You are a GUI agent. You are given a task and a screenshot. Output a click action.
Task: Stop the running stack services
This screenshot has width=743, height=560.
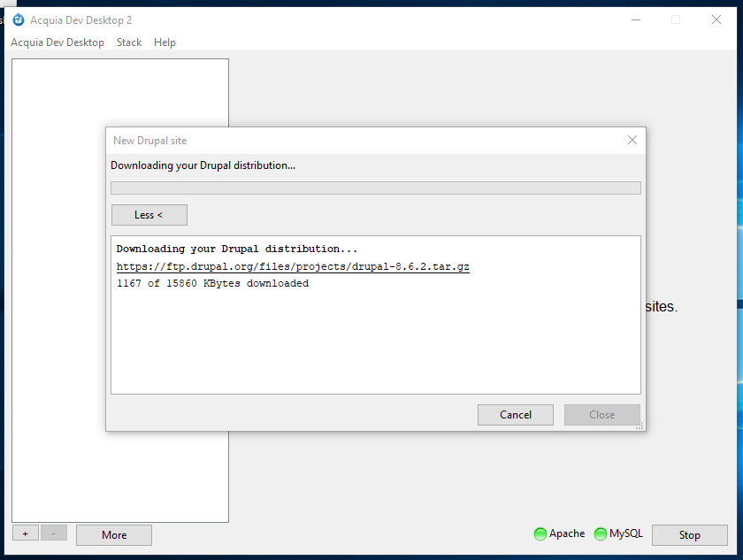(x=689, y=535)
